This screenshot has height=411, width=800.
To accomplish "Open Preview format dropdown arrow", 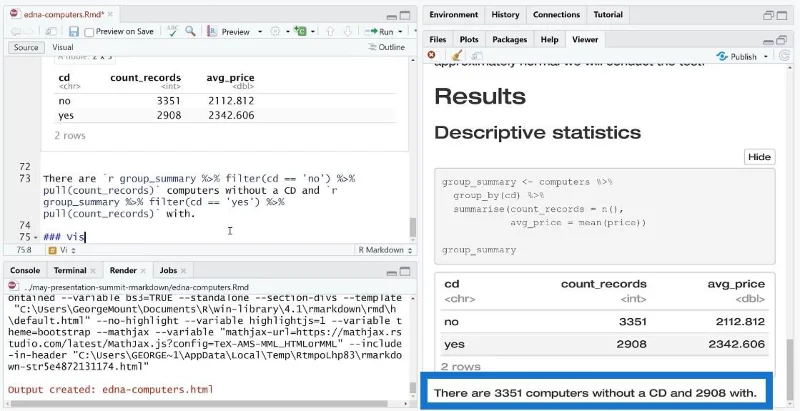I will [x=260, y=32].
